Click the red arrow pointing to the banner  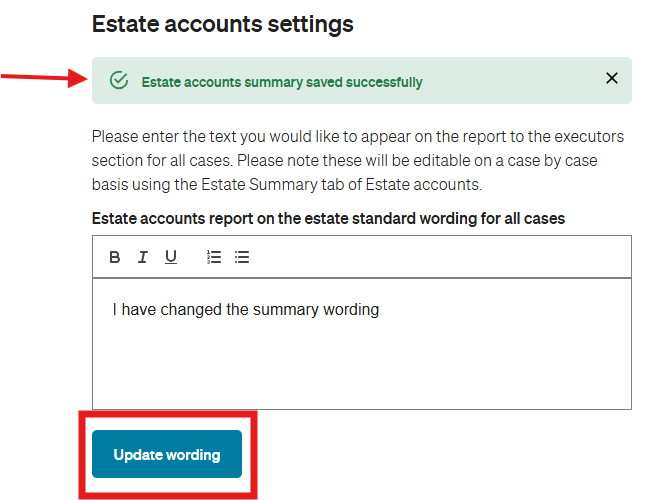pyautogui.click(x=44, y=78)
